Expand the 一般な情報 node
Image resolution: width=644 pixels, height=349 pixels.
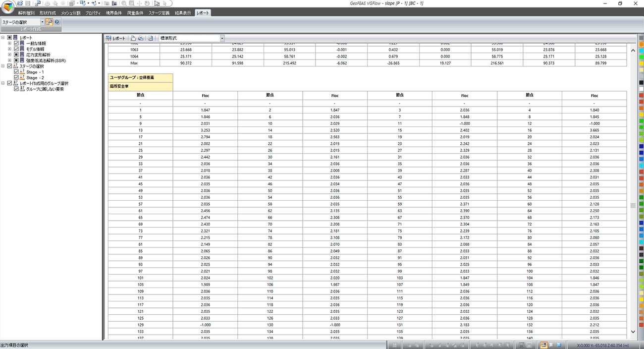click(x=9, y=43)
